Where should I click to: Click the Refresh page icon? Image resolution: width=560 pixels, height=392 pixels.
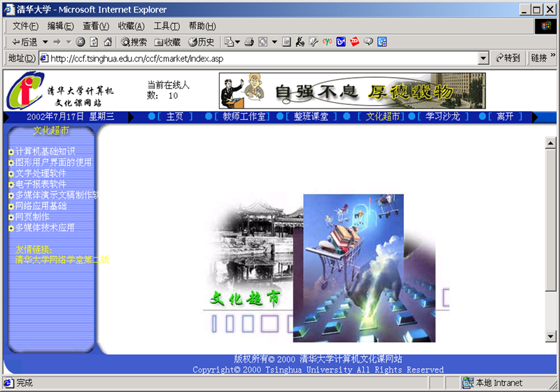tap(94, 42)
